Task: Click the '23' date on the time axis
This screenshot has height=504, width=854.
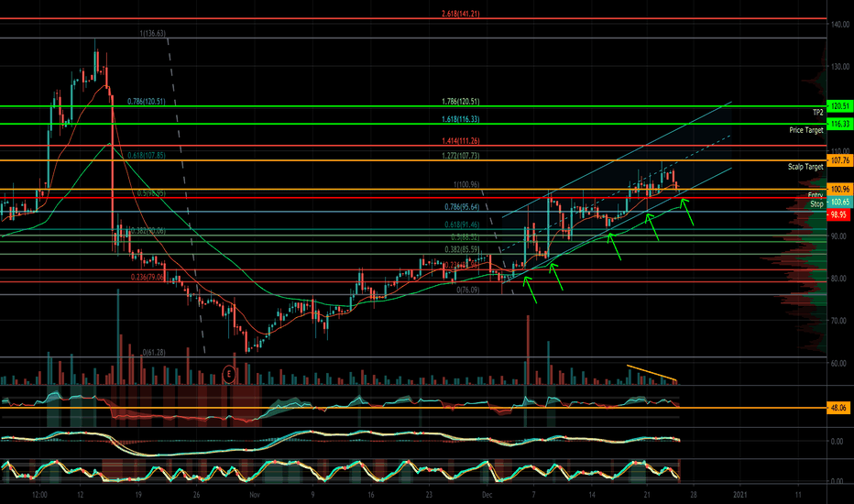Action: 429,495
